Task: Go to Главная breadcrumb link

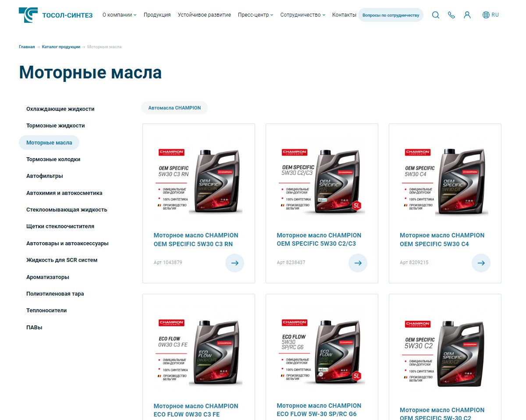Action: pos(27,47)
